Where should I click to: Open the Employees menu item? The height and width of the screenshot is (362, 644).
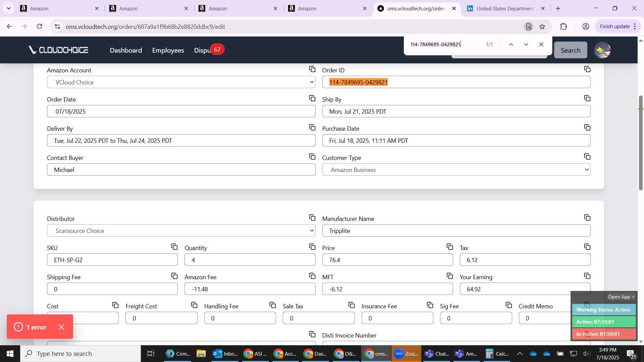coord(168,50)
